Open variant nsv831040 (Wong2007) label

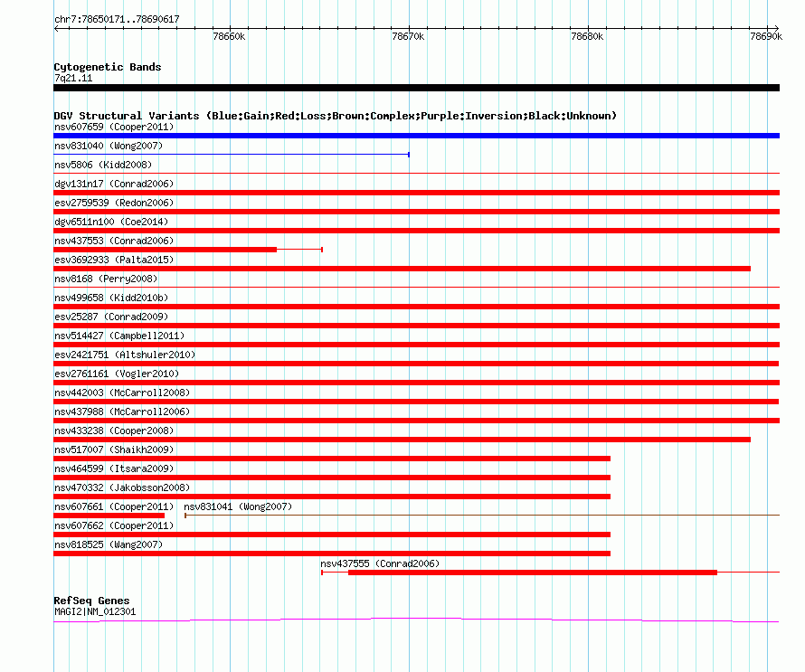click(x=109, y=146)
